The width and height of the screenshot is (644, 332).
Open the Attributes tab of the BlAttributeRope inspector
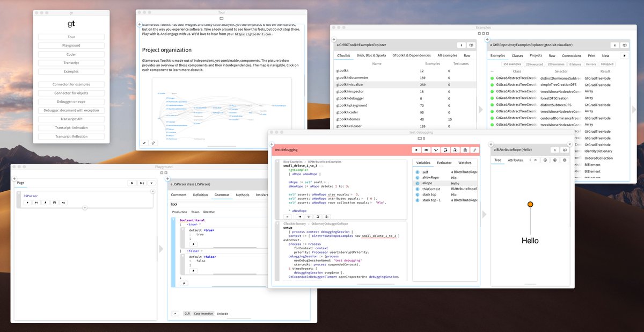[x=515, y=160]
